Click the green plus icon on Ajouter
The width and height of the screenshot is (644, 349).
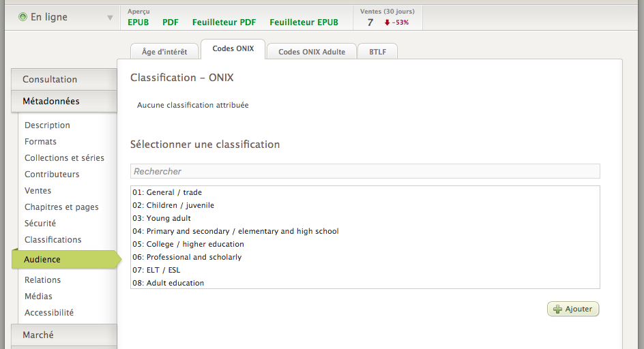point(557,309)
